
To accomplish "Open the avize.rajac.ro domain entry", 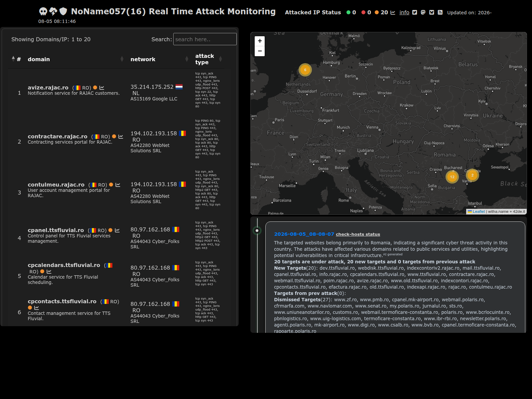I will pos(48,87).
